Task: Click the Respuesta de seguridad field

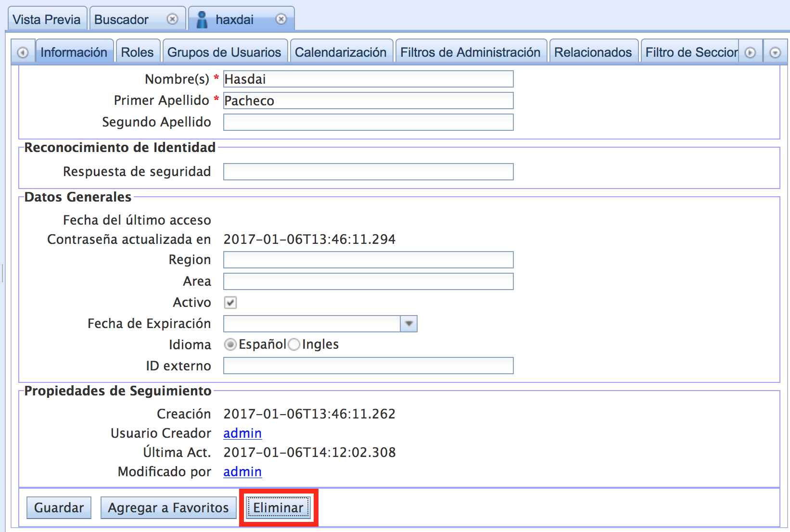Action: pyautogui.click(x=369, y=172)
